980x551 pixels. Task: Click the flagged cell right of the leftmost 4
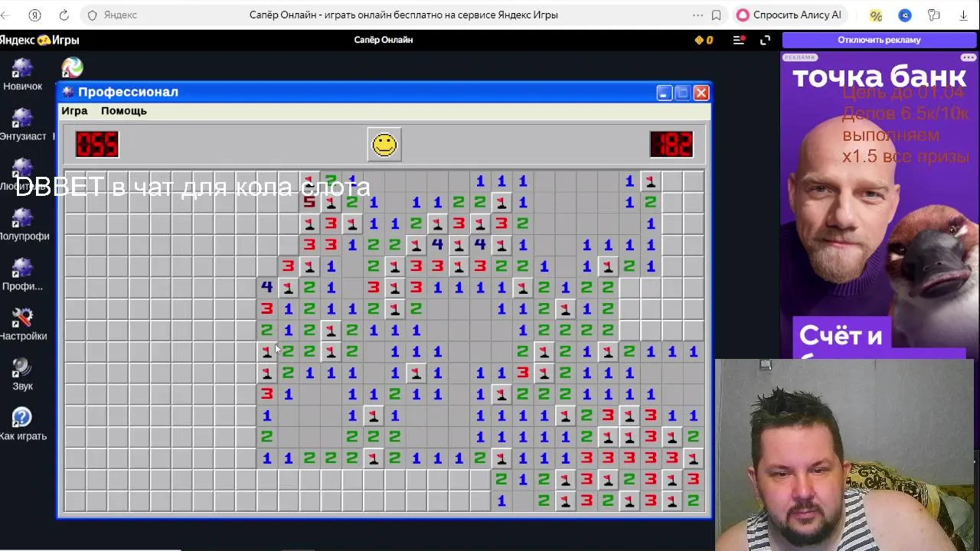pos(288,288)
